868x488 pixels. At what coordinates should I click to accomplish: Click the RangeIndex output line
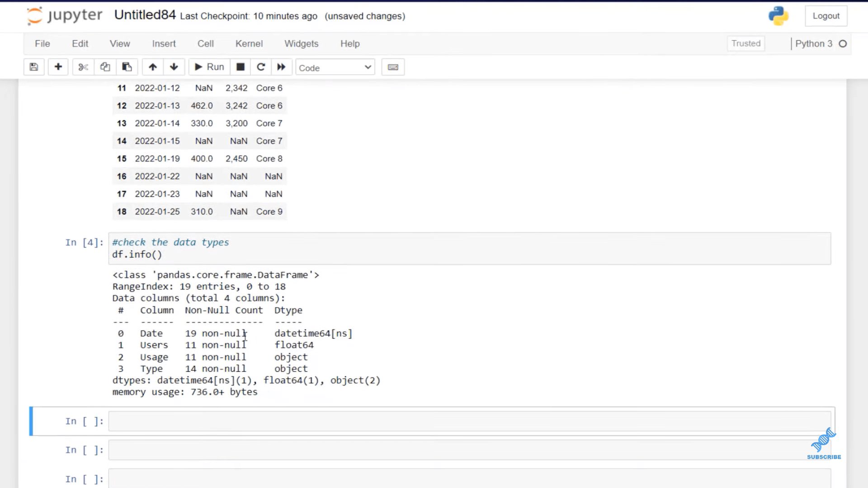click(199, 287)
